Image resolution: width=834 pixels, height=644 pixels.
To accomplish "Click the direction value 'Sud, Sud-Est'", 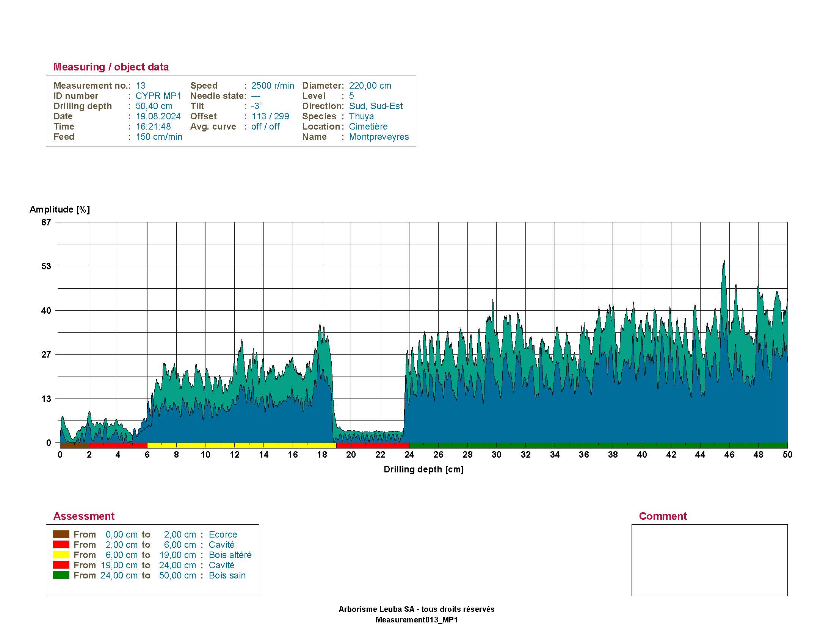I will tap(376, 106).
